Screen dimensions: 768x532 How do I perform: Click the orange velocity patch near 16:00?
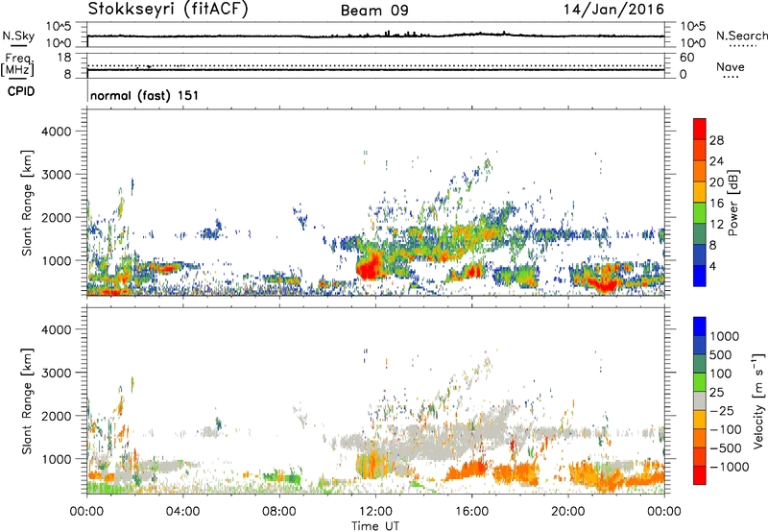[x=468, y=472]
